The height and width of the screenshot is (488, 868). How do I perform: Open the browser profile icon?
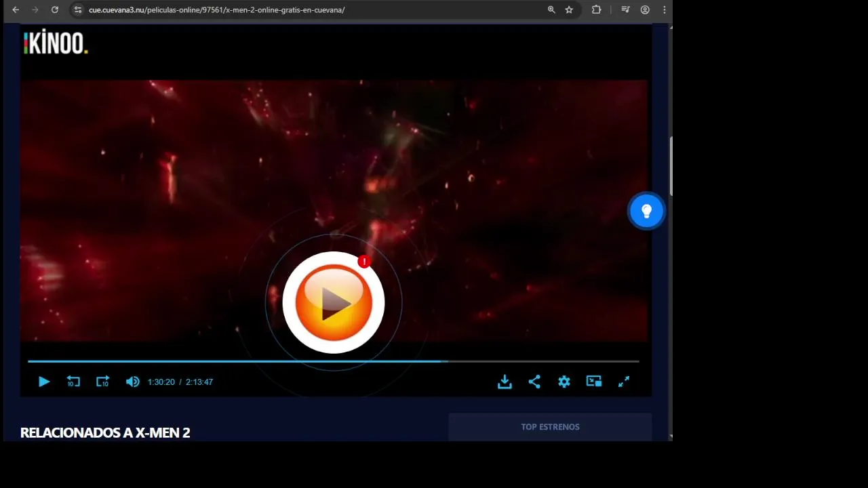(x=645, y=10)
